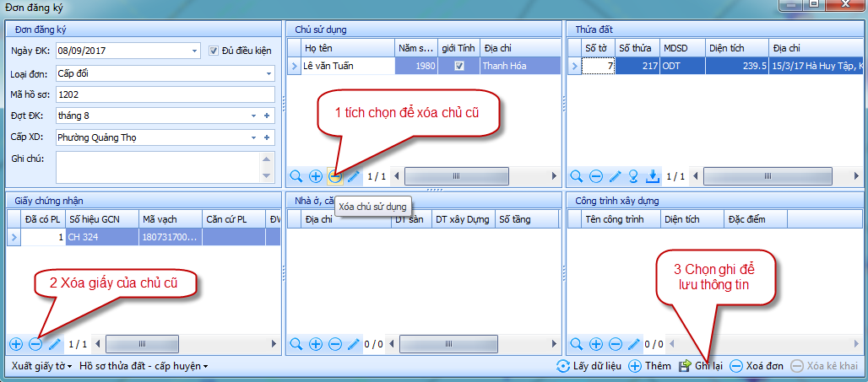868x382 pixels.
Task: Toggle giới tính checkbox for Lê văn Tuấn
Action: pos(459,66)
